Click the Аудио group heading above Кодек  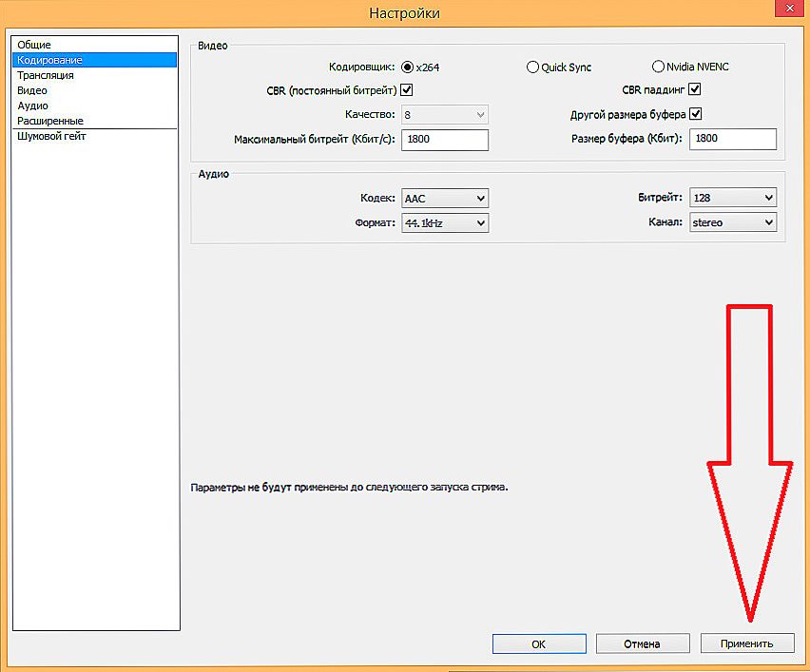click(x=213, y=174)
